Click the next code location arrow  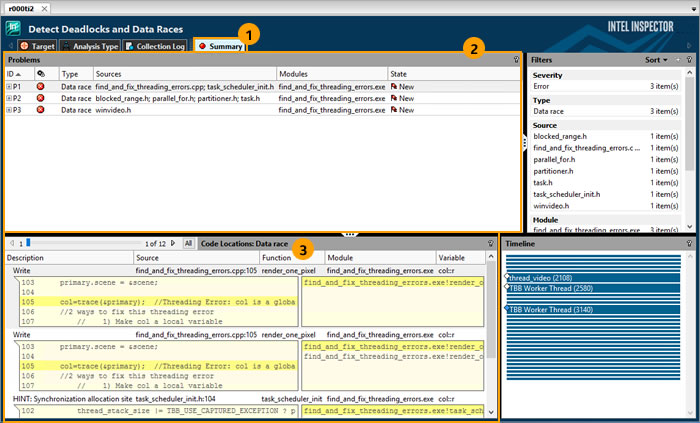coord(173,243)
